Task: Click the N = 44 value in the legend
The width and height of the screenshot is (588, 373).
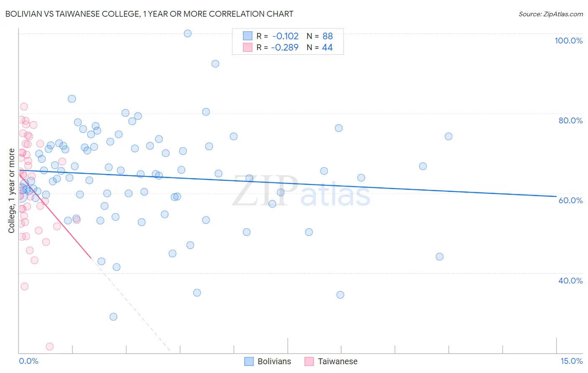Action: click(320, 47)
